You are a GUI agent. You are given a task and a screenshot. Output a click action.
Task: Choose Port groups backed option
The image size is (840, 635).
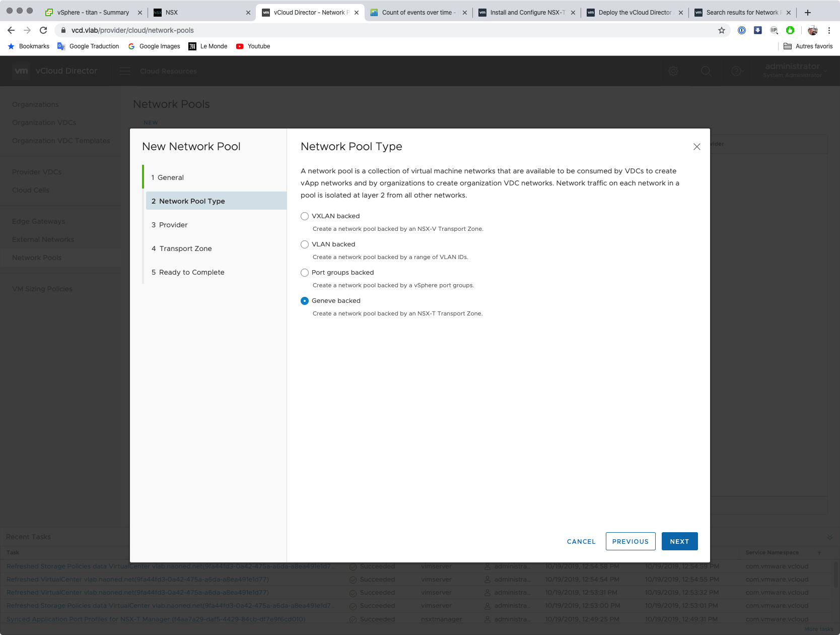(305, 273)
